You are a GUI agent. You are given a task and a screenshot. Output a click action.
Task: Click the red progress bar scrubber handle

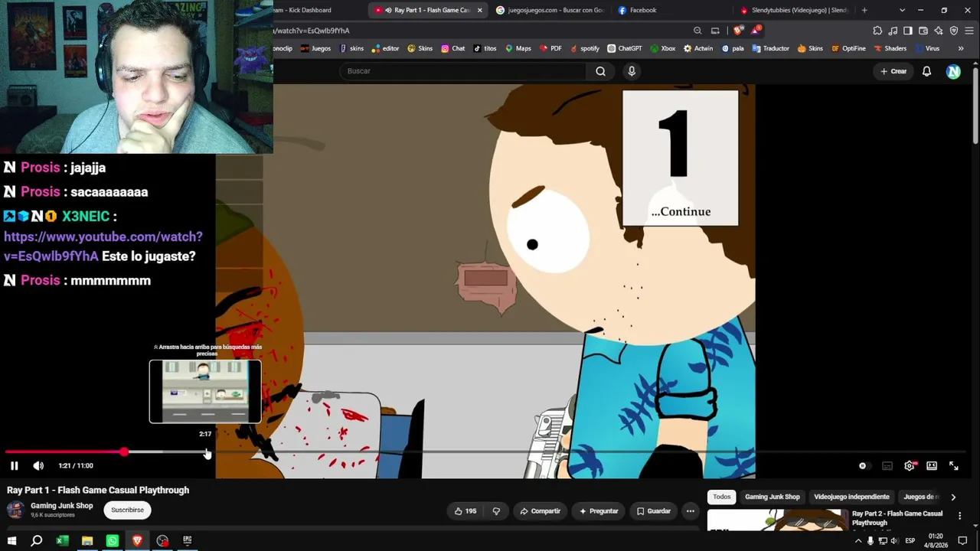point(124,452)
